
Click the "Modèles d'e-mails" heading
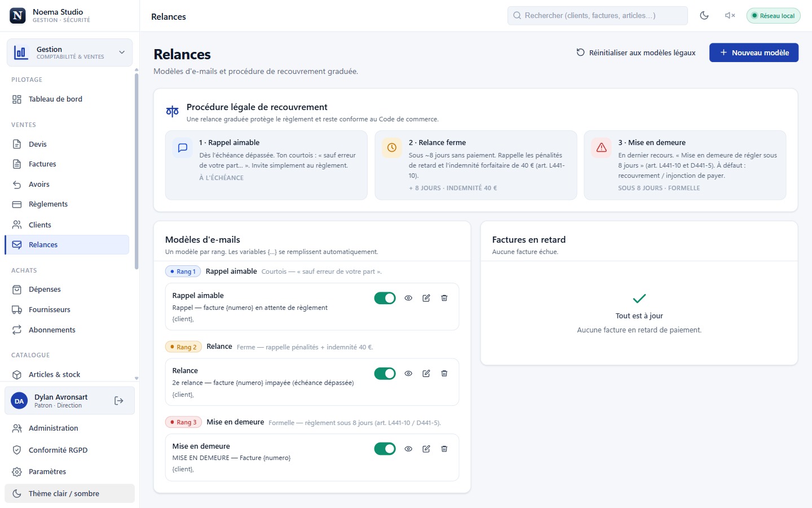pyautogui.click(x=202, y=240)
